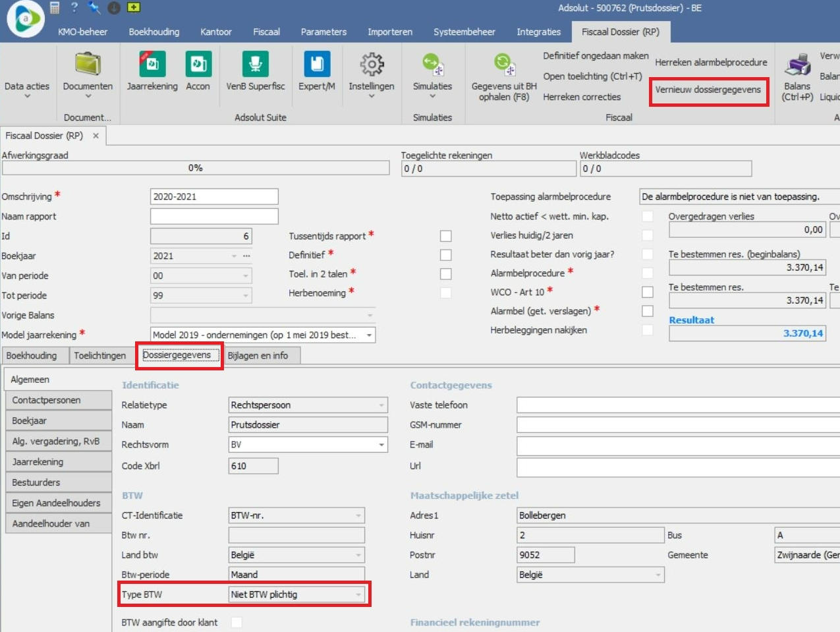
Task: Click the dark round download arrow icon
Action: click(x=113, y=8)
